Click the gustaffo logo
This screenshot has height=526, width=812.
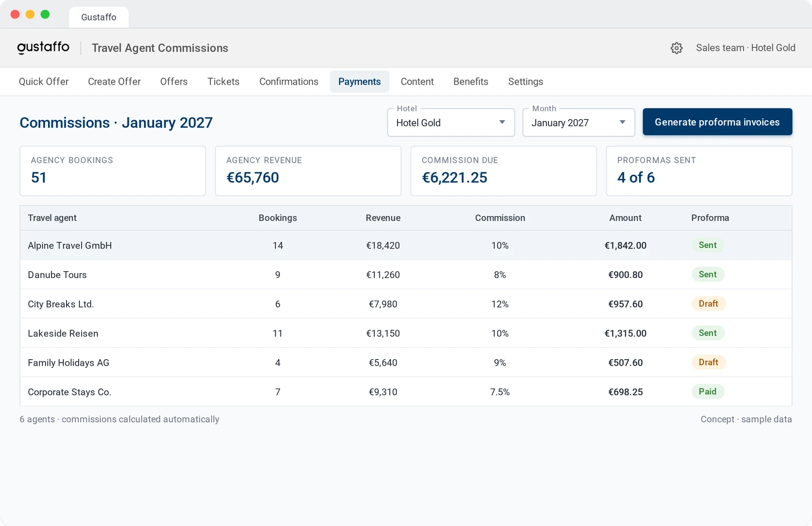(x=43, y=48)
